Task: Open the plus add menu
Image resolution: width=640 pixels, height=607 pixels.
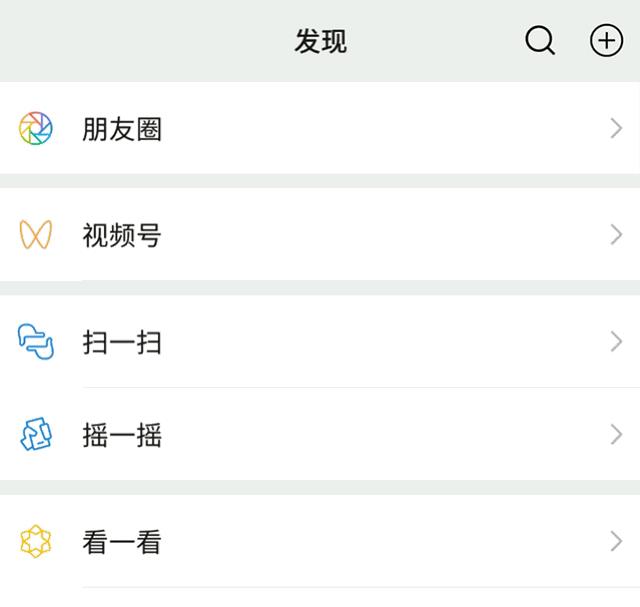Action: click(x=606, y=41)
